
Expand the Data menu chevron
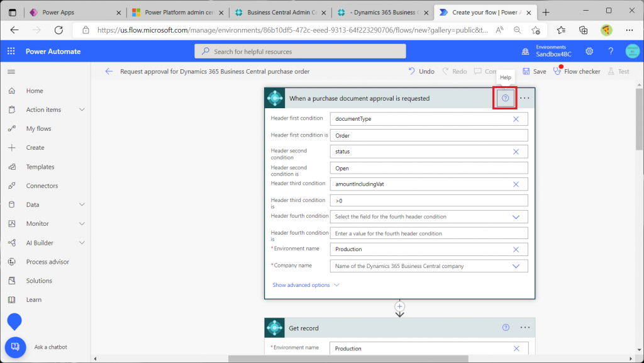82,204
